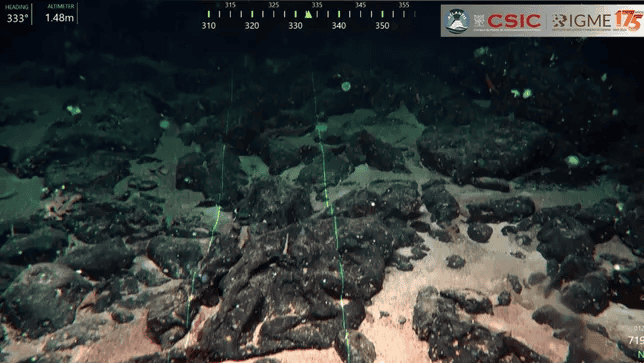Click the 325 label above the compass

pos(274,5)
